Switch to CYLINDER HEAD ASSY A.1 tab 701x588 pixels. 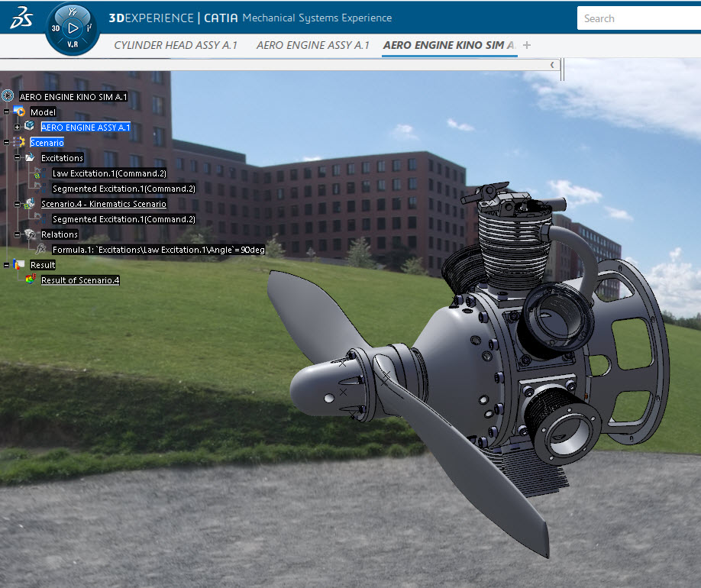point(176,45)
